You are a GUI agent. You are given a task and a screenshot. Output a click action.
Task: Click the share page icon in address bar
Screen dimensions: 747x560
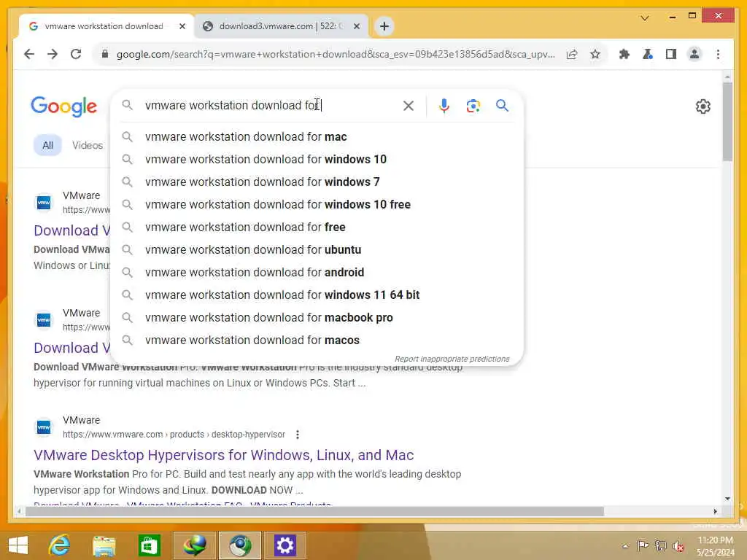[x=572, y=54]
